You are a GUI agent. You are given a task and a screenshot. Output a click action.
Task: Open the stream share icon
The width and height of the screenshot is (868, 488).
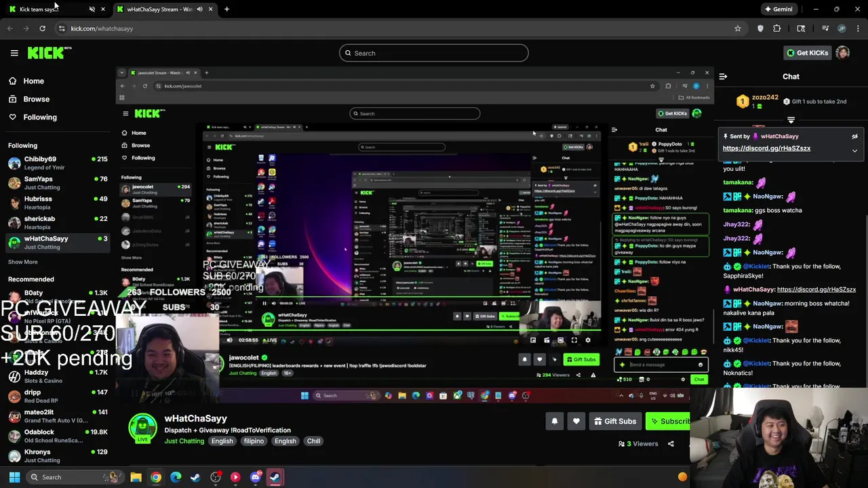671,444
